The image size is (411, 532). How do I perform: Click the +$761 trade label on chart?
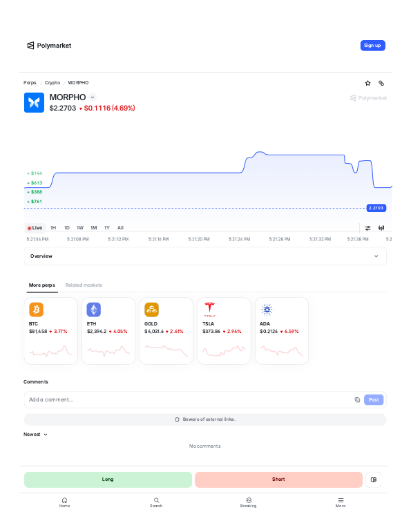pyautogui.click(x=35, y=202)
